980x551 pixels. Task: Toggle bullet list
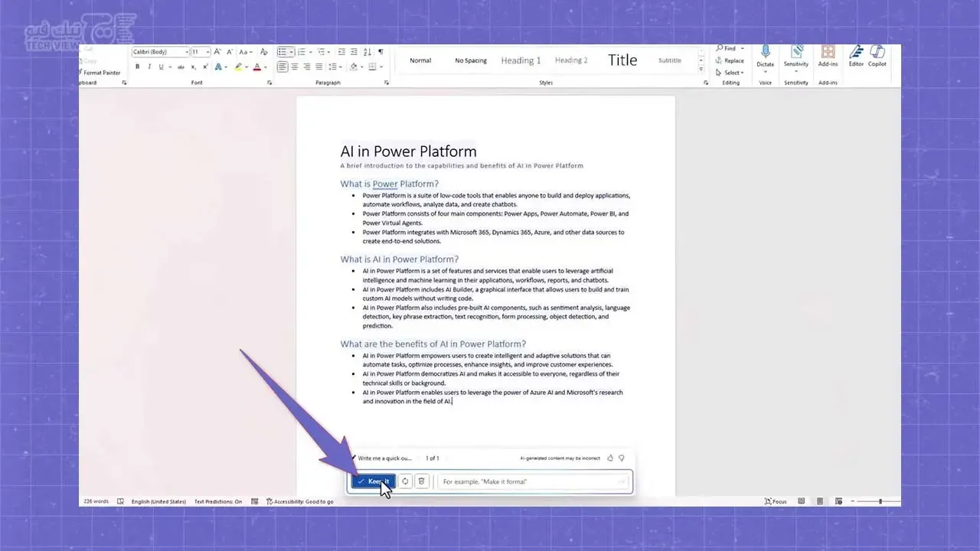(x=283, y=52)
